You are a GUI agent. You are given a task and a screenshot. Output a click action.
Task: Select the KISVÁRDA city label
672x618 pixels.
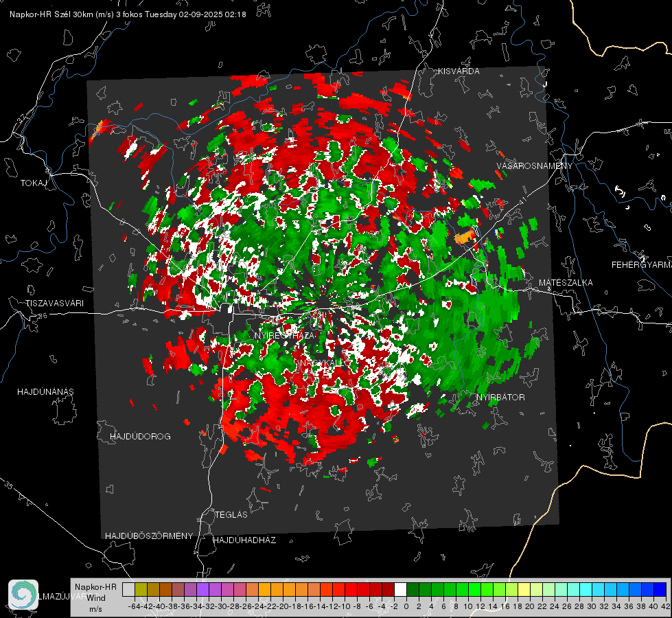[x=459, y=71]
